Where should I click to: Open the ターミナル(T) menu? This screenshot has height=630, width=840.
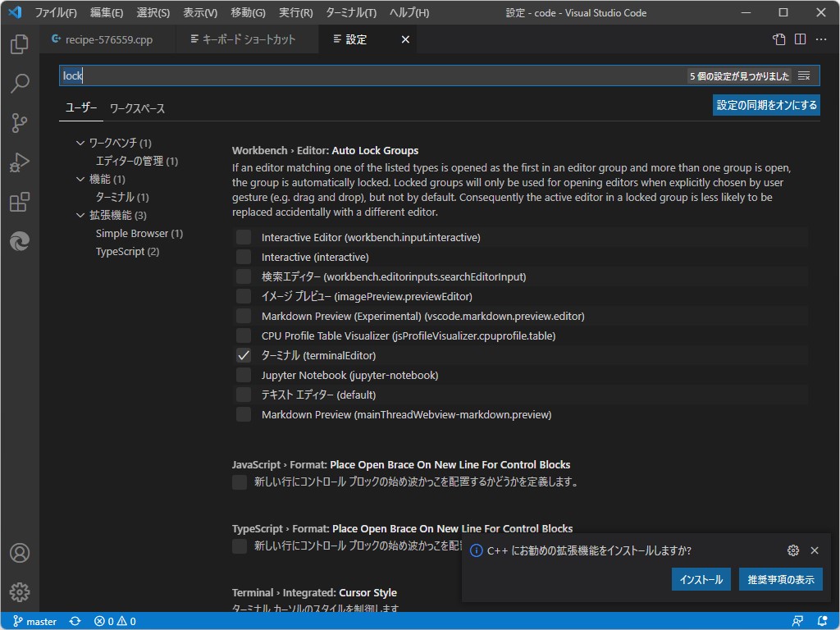coord(351,12)
